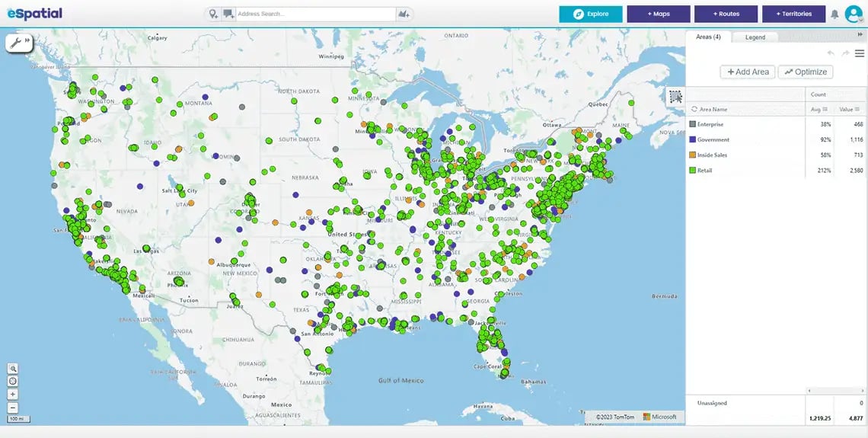Switch to the Legend tab
Viewport: 868px width, 438px height.
[755, 37]
